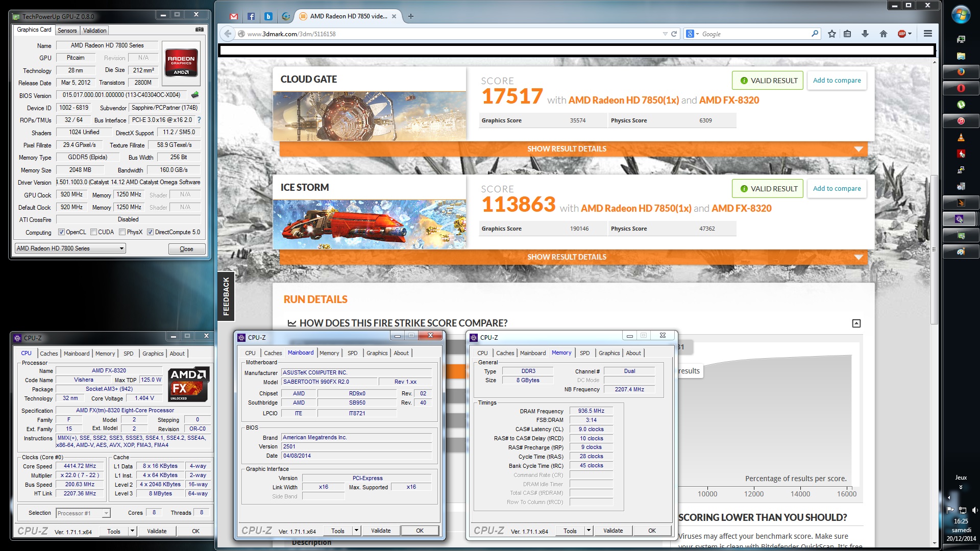The image size is (980, 551).
Task: Open Opera from taskbar
Action: click(x=961, y=88)
